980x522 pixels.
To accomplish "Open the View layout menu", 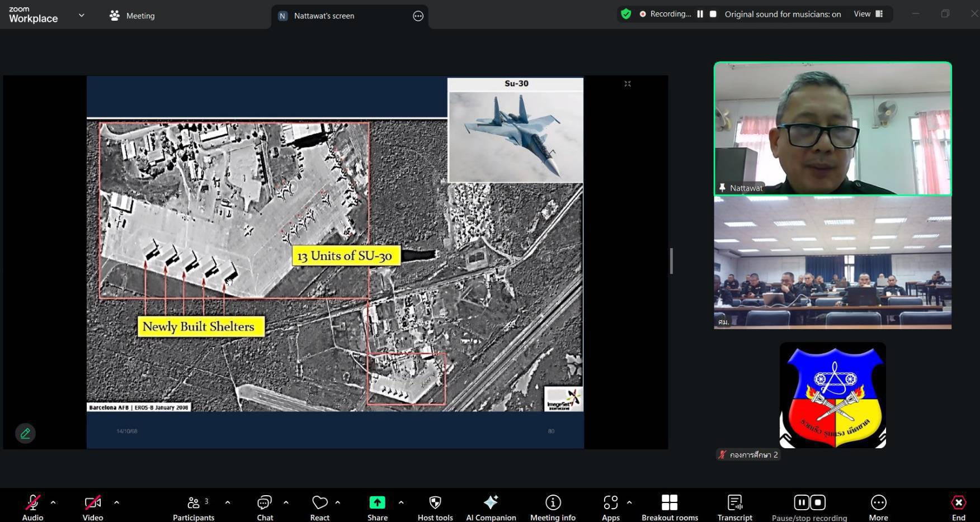I will pyautogui.click(x=868, y=14).
